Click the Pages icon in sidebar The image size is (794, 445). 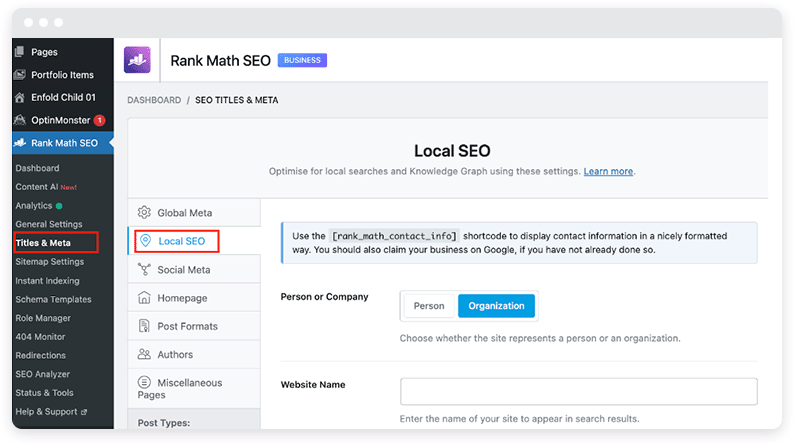tap(20, 52)
